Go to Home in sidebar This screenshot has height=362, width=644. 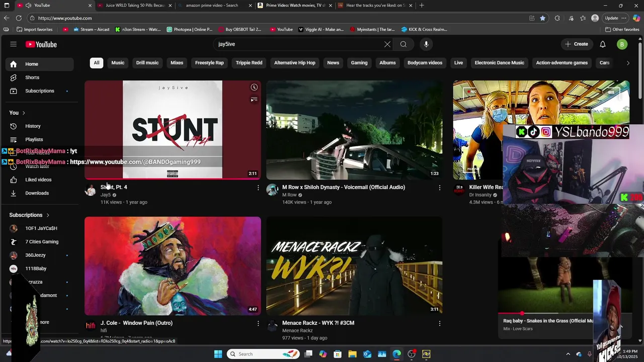click(x=40, y=64)
